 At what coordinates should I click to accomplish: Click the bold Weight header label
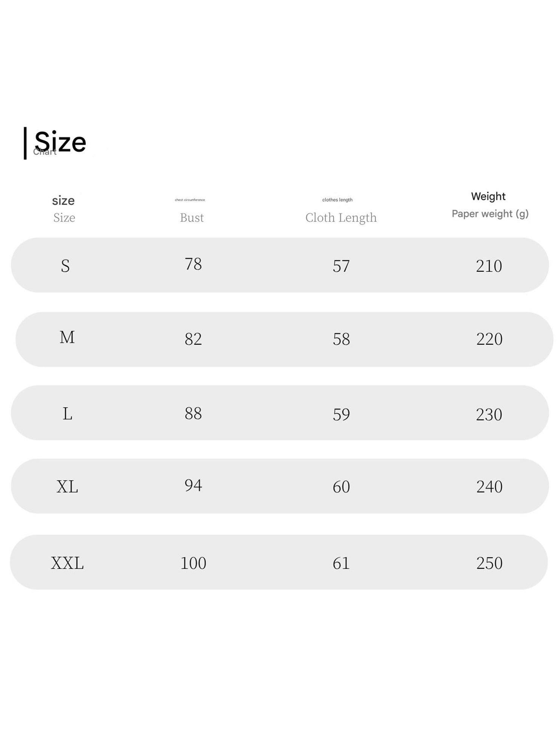click(x=488, y=197)
